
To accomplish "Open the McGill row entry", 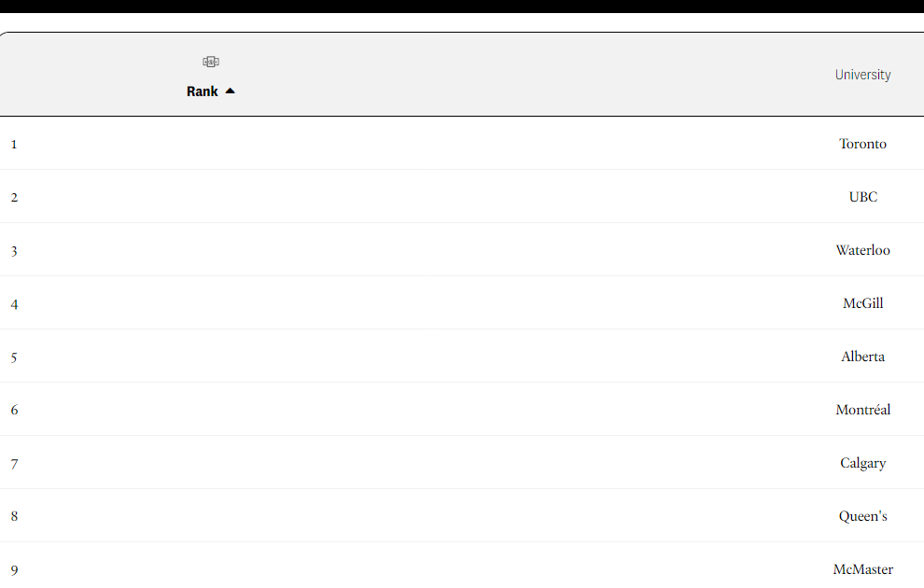I will 862,303.
